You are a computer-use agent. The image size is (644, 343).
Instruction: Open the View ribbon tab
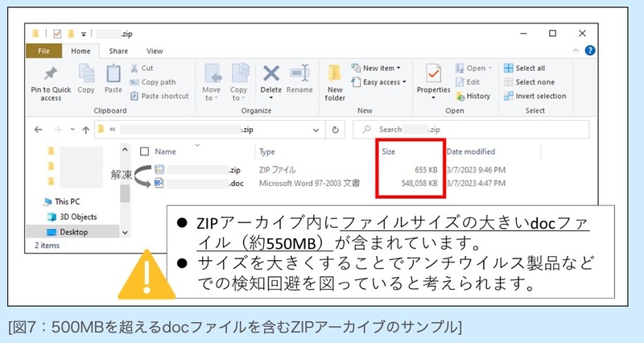(154, 51)
